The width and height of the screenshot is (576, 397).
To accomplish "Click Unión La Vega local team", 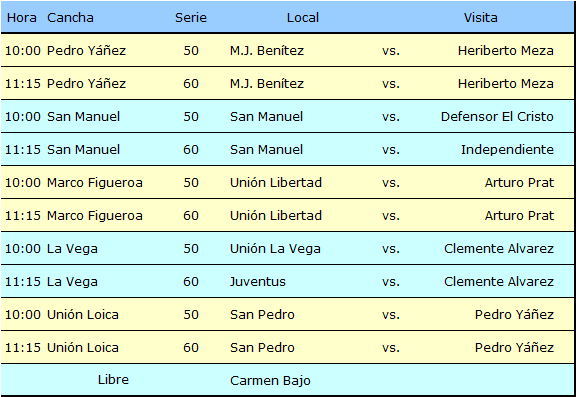I will [x=275, y=249].
